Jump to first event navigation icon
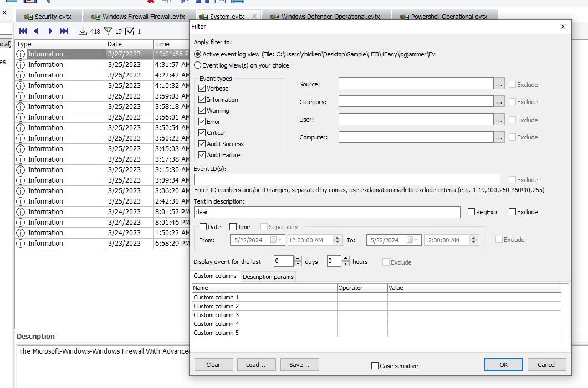 pyautogui.click(x=23, y=31)
